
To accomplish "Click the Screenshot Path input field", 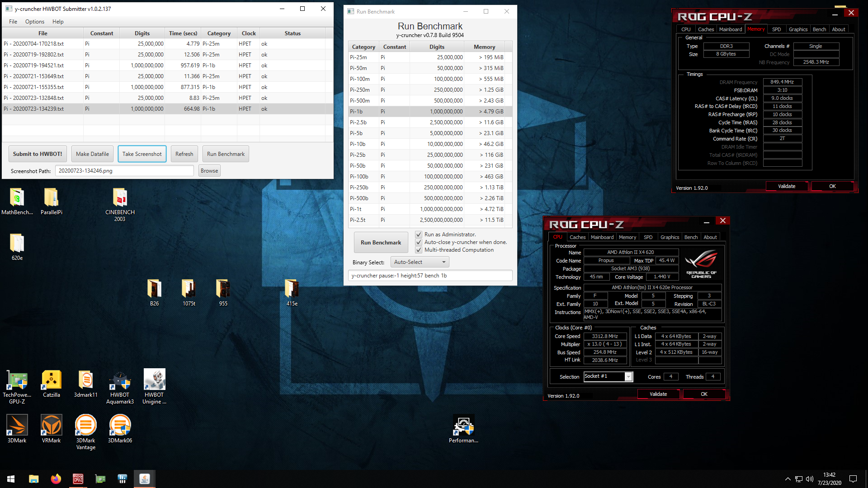I will point(124,171).
